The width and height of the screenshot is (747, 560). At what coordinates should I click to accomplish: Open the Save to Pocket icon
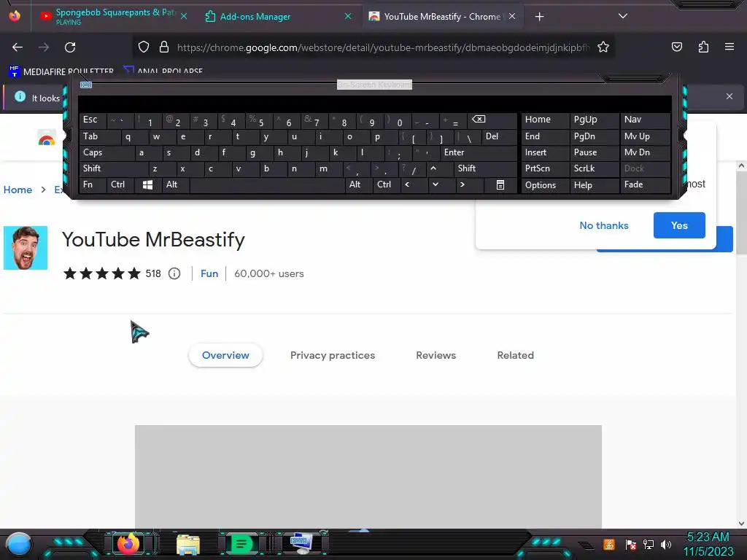coord(677,47)
